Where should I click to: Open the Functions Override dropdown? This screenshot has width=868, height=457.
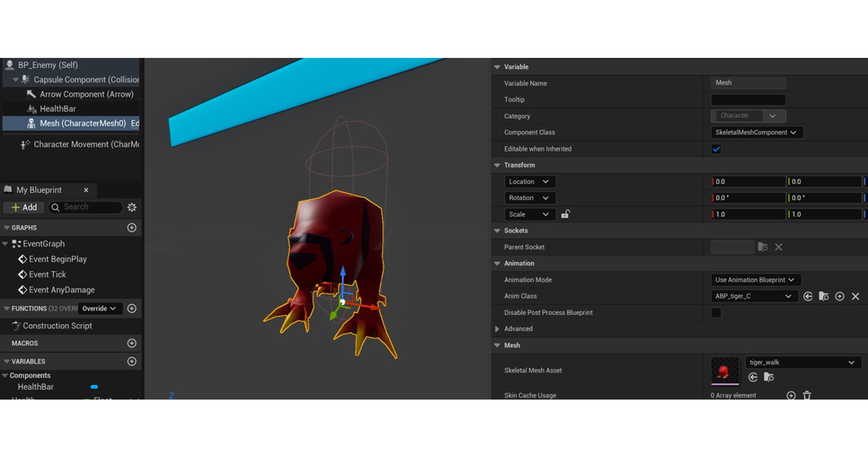click(99, 309)
